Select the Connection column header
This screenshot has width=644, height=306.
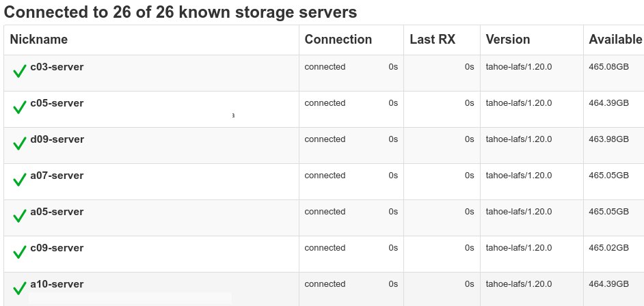tap(338, 40)
